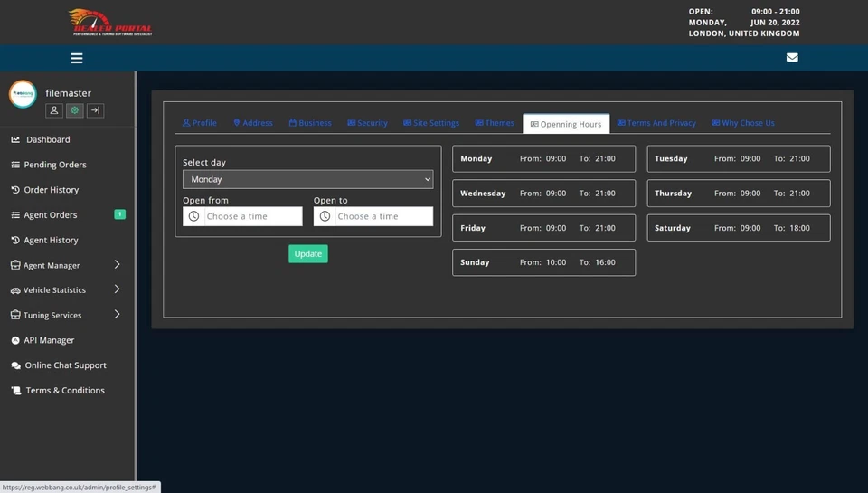Go to Pending Orders

[55, 165]
